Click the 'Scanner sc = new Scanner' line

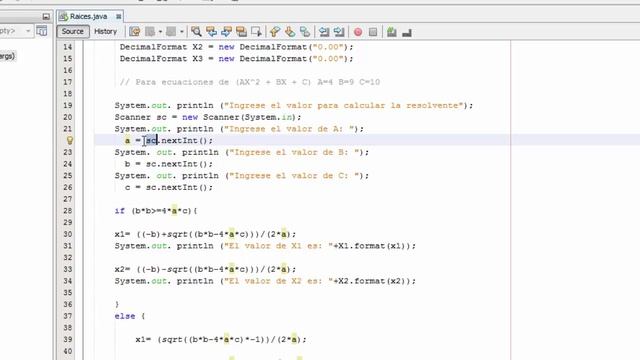pyautogui.click(x=208, y=117)
